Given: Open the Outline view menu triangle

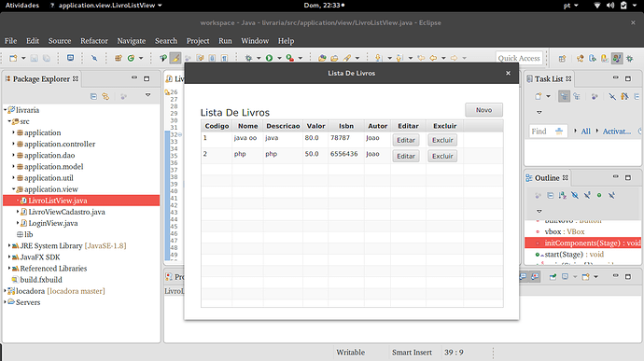Looking at the screenshot, I should (x=539, y=211).
